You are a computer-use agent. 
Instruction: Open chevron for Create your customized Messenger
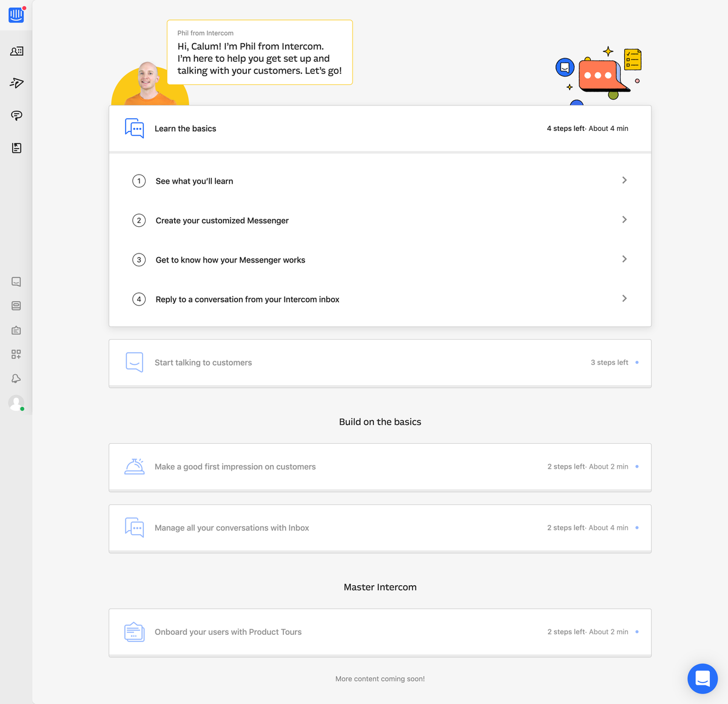coord(624,220)
